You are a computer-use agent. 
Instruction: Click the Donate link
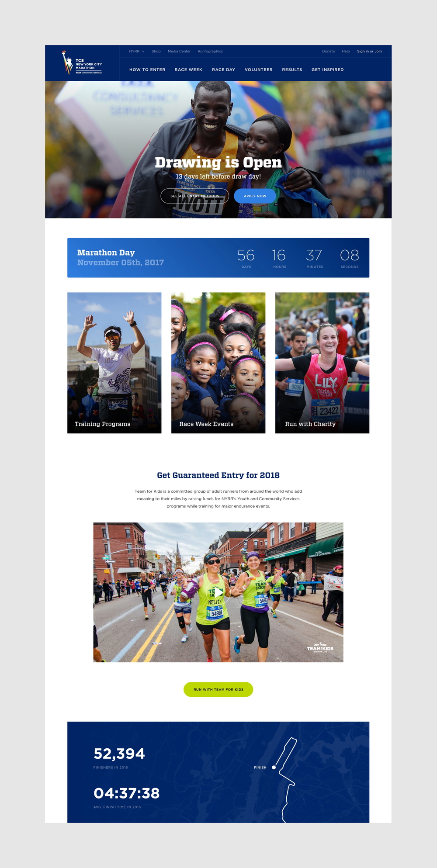click(x=328, y=52)
